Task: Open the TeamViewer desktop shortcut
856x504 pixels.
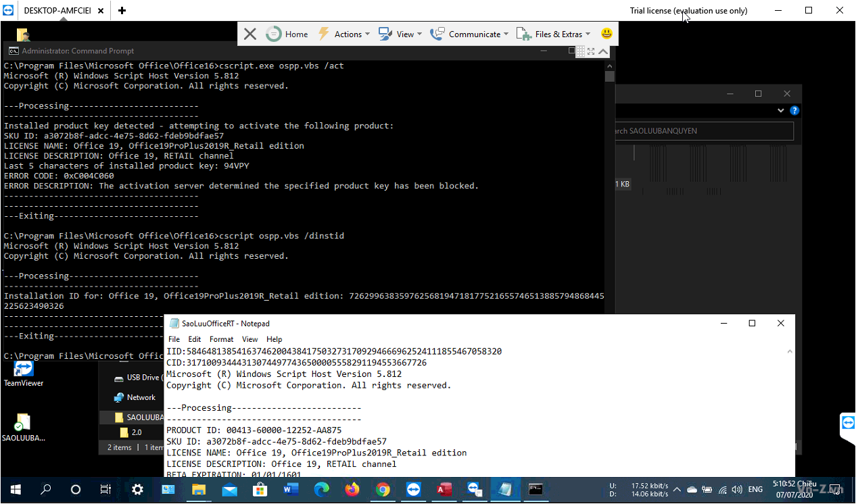Action: 23,373
